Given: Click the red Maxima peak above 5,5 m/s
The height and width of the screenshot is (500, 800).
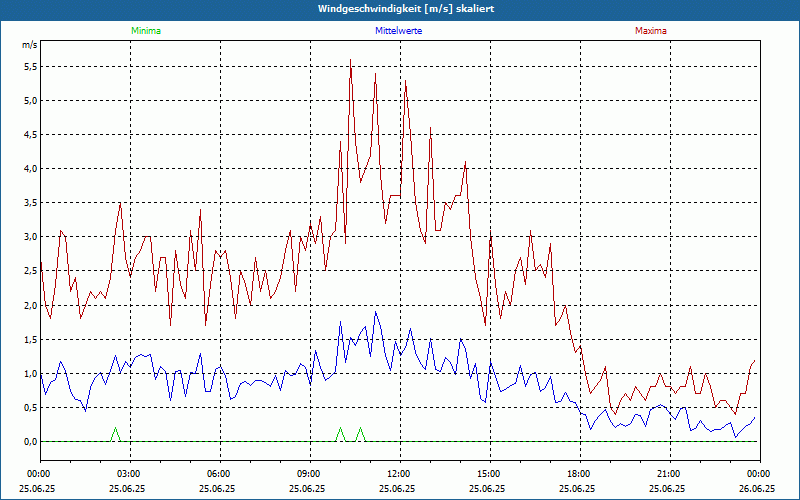Looking at the screenshot, I should [x=351, y=60].
